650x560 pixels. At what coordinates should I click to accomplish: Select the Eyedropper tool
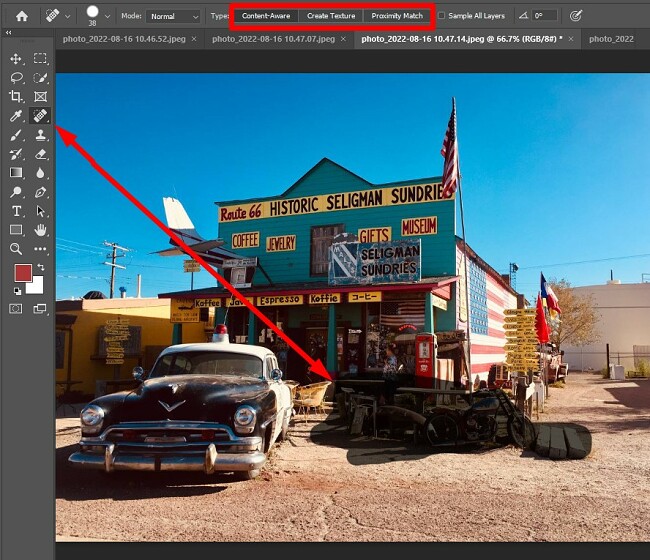click(16, 116)
